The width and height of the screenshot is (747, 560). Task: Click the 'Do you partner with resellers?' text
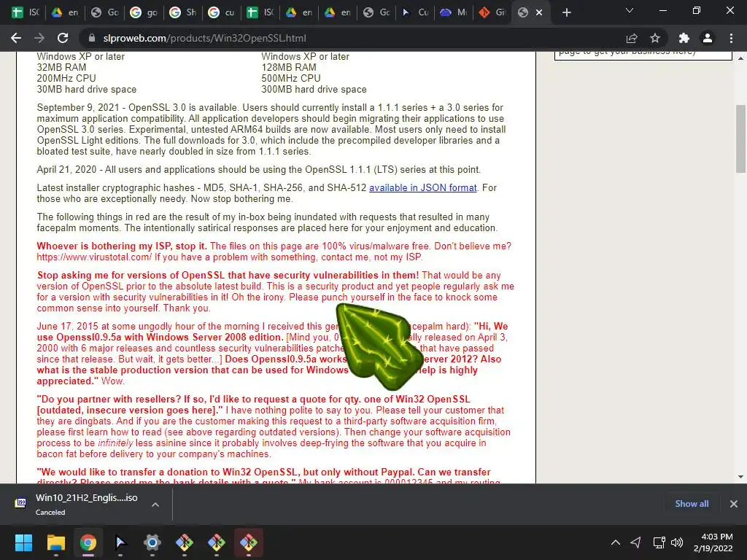tap(109, 399)
